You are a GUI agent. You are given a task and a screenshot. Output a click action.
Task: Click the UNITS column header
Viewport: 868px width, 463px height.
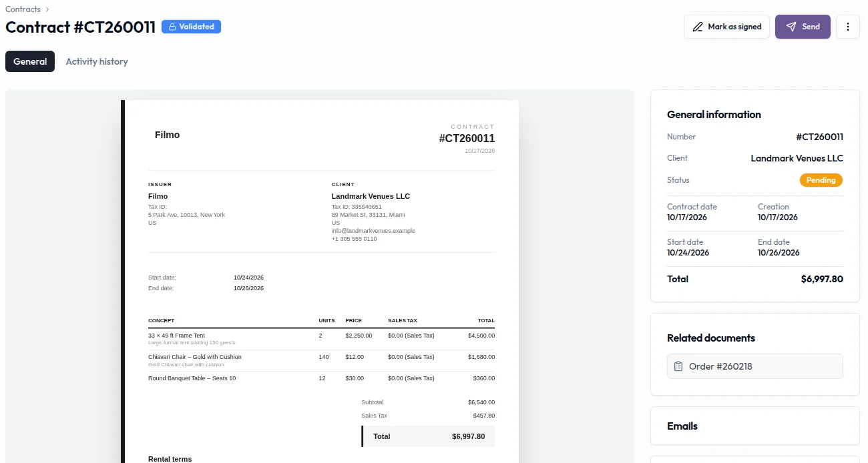click(327, 321)
